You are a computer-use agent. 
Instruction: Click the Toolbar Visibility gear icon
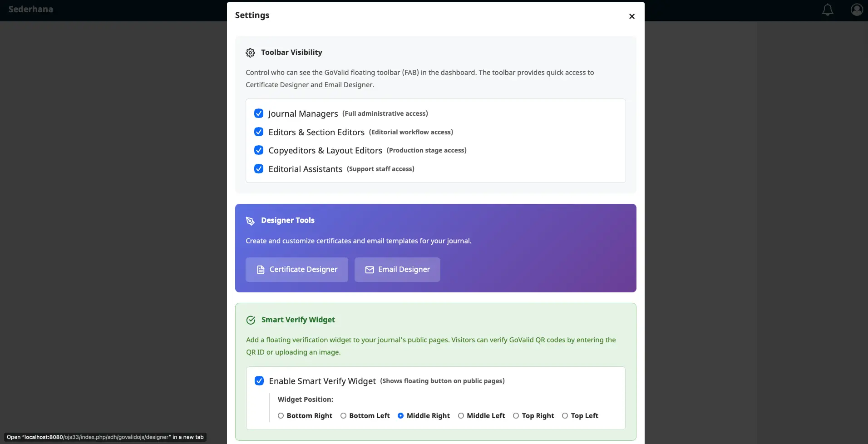tap(250, 53)
